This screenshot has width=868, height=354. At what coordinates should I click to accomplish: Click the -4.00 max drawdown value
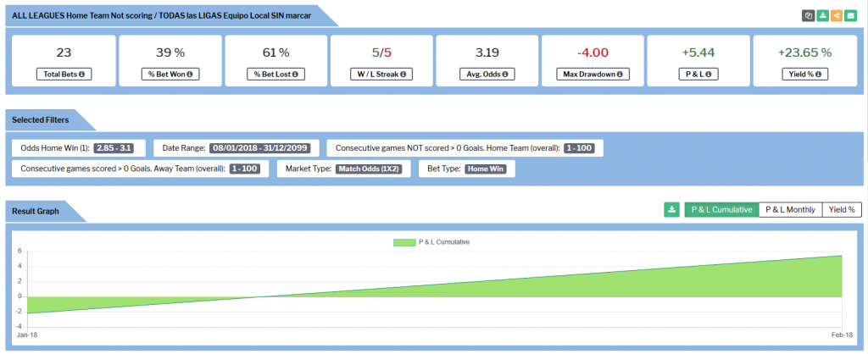(593, 53)
